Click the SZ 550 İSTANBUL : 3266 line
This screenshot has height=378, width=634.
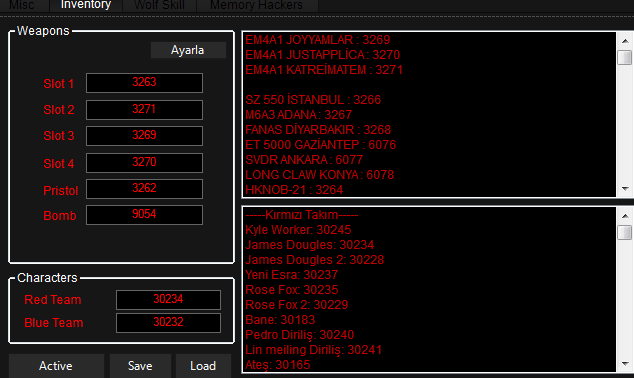pos(313,100)
